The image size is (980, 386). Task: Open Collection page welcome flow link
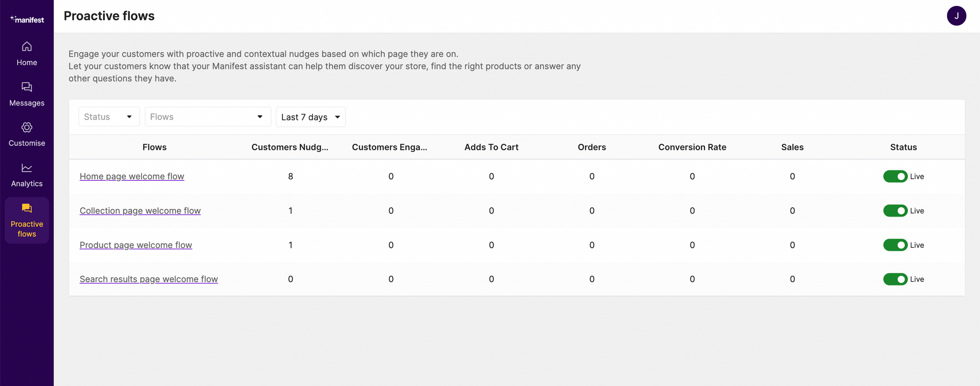click(140, 211)
